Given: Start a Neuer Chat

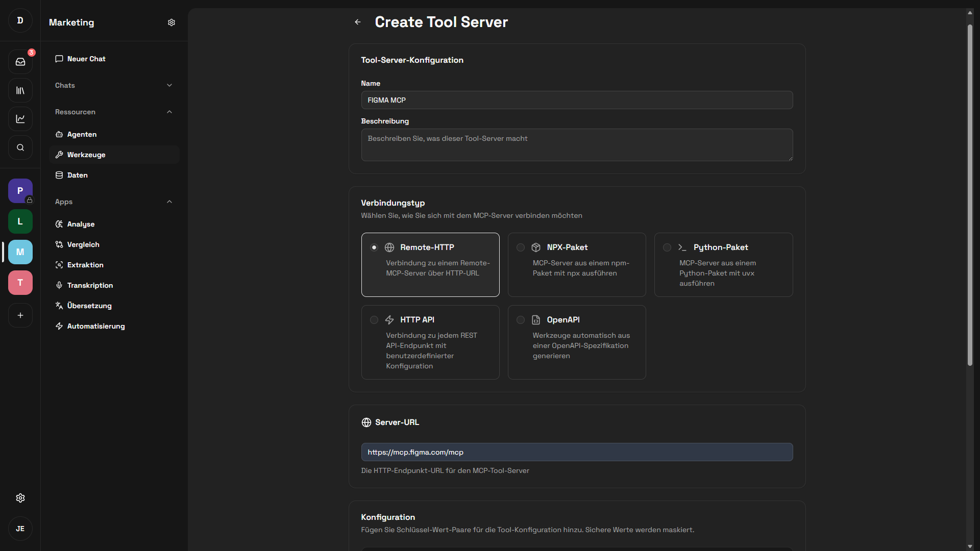Looking at the screenshot, I should pyautogui.click(x=86, y=59).
